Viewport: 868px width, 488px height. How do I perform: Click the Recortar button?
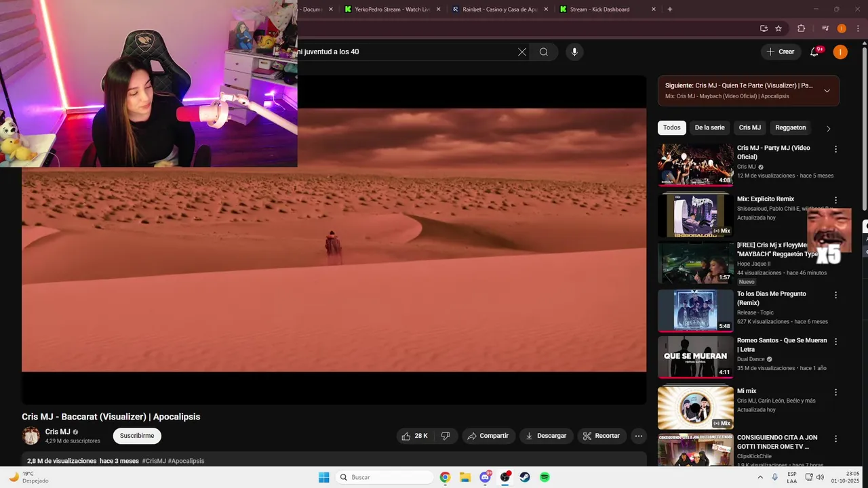[x=601, y=436]
